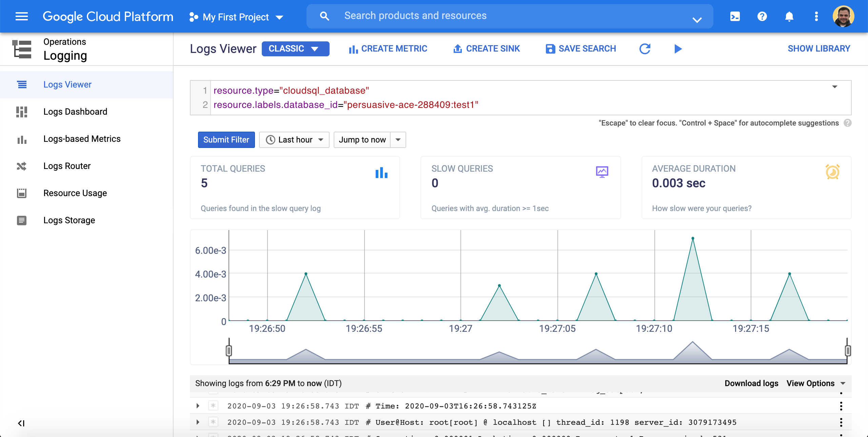Click the Logs Storage sidebar icon
The height and width of the screenshot is (437, 868).
tap(22, 220)
